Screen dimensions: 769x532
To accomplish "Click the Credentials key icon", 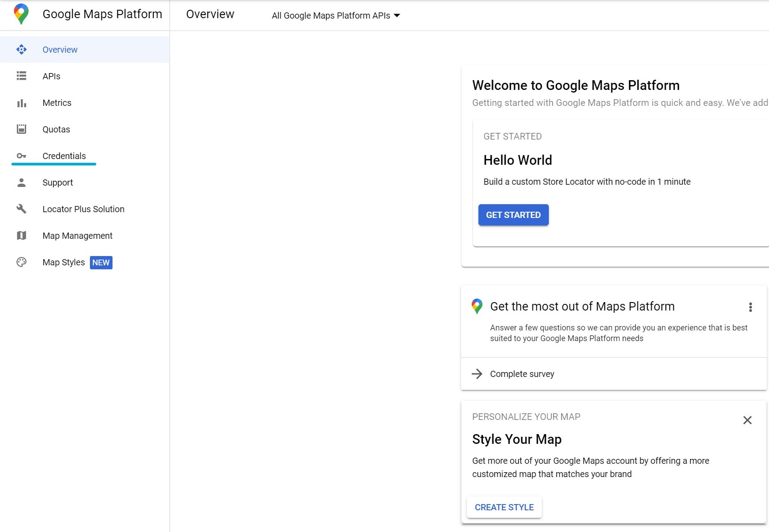I will 21,156.
